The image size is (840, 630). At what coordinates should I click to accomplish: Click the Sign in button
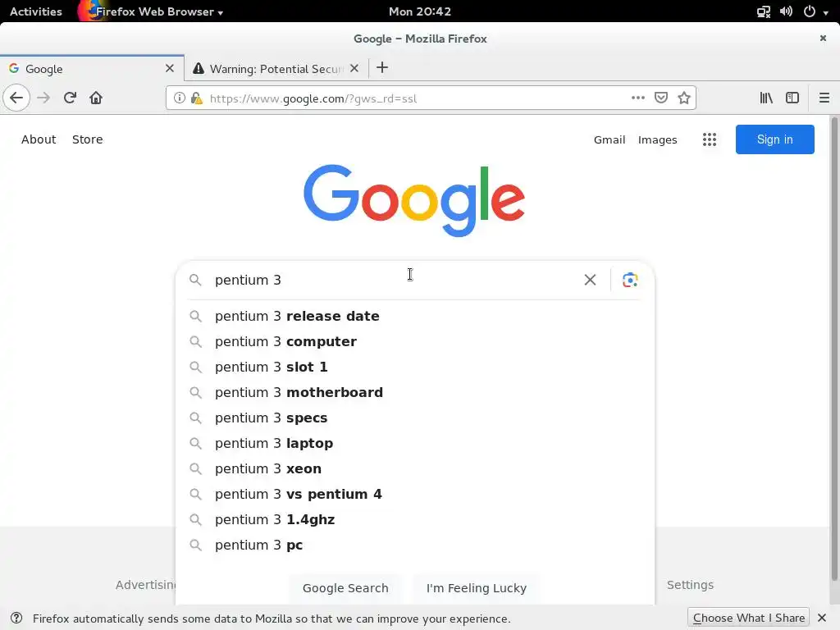pos(774,139)
